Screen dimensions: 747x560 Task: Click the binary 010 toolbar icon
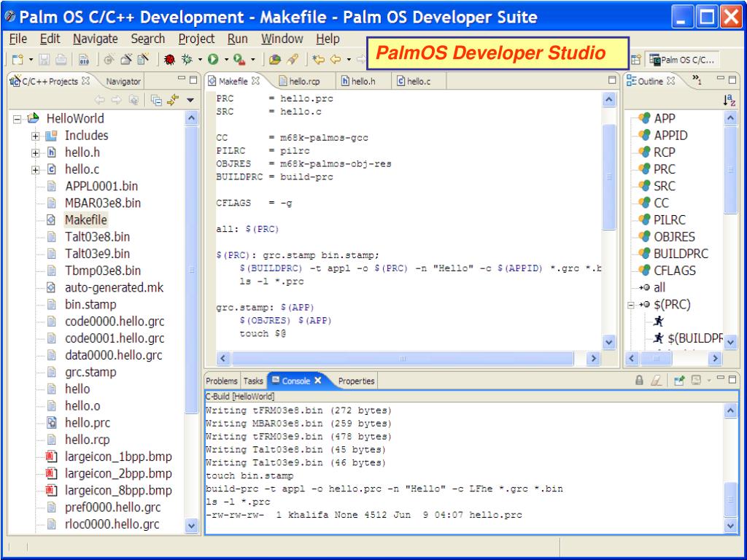85,59
